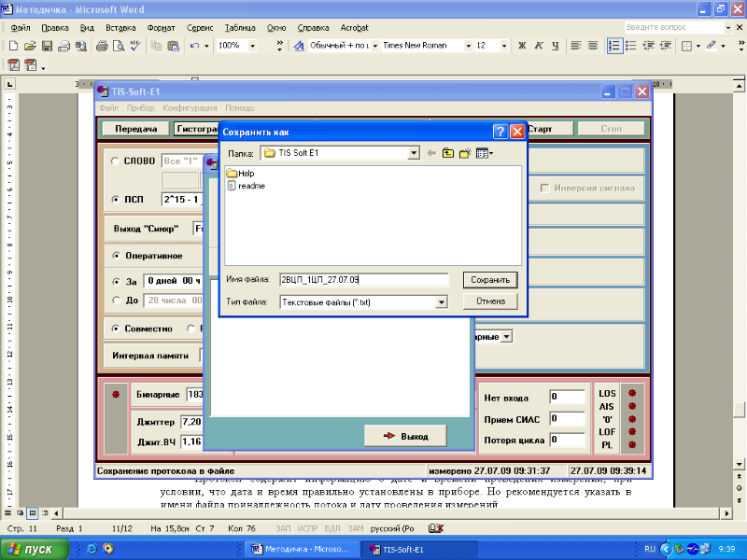Open the borders dropdown arrow in Word
This screenshot has width=747, height=560.
coord(698,46)
